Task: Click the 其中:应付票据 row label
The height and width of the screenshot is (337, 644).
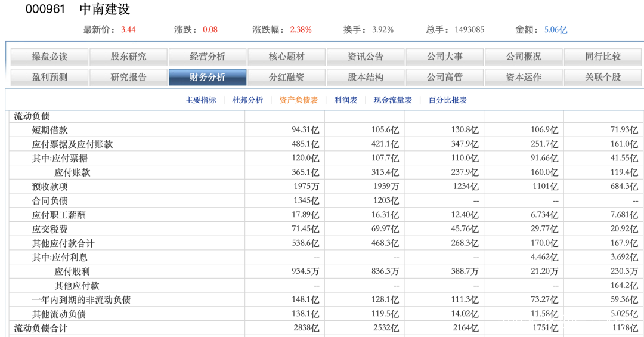Action: pyautogui.click(x=60, y=159)
